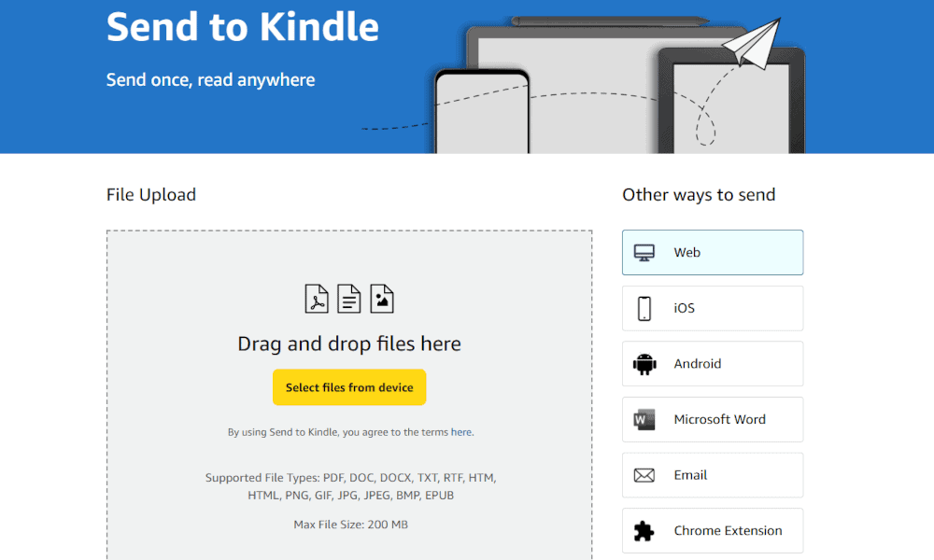Click the puzzle piece Chrome Extension icon
This screenshot has height=560, width=934.
click(644, 531)
